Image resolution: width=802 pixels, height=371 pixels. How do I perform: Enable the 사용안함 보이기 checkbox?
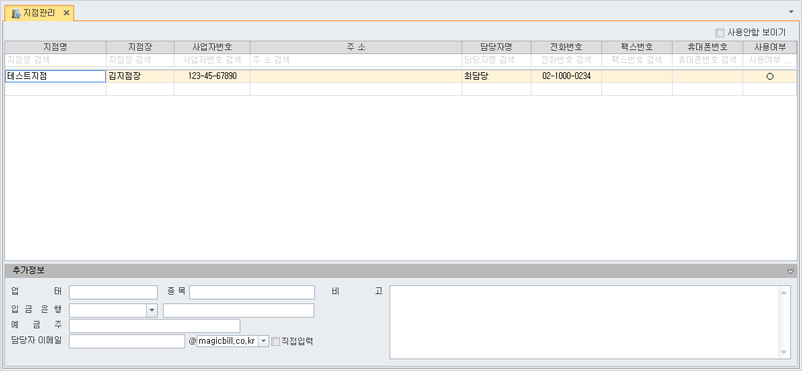pos(720,32)
